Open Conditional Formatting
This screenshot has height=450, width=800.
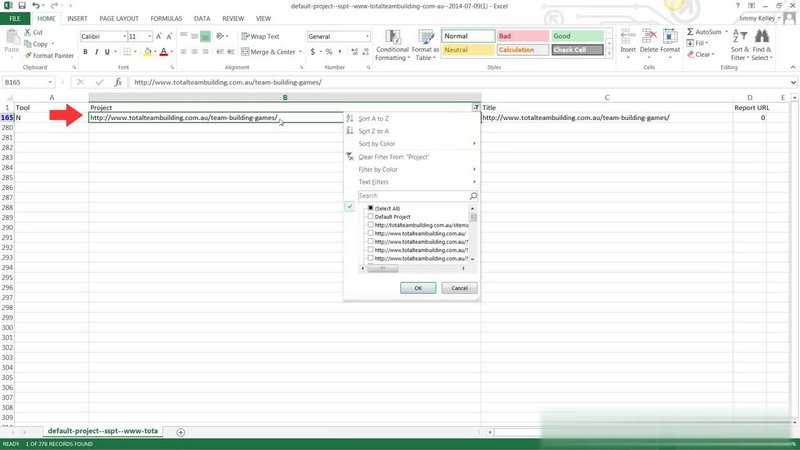tap(392, 45)
